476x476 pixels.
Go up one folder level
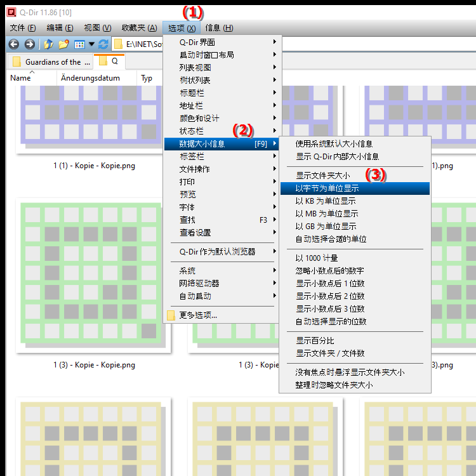coord(48,44)
